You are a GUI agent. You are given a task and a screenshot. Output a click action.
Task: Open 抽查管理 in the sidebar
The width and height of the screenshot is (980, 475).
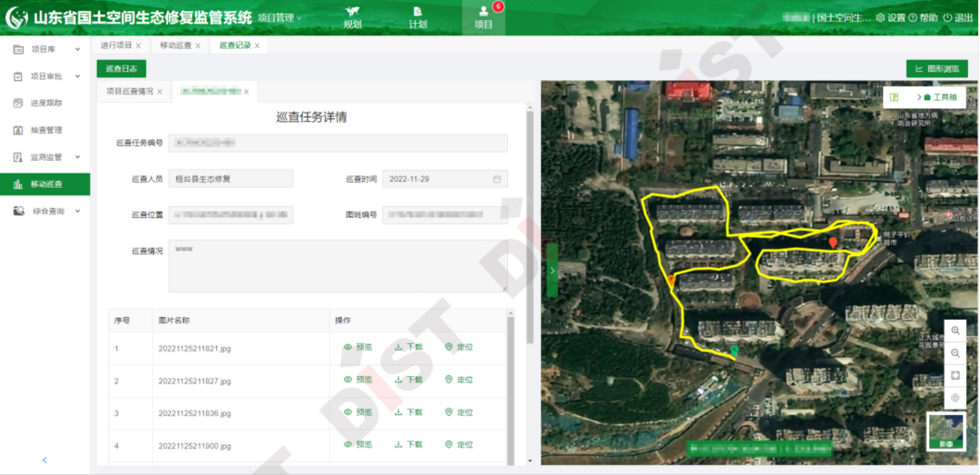tap(45, 130)
